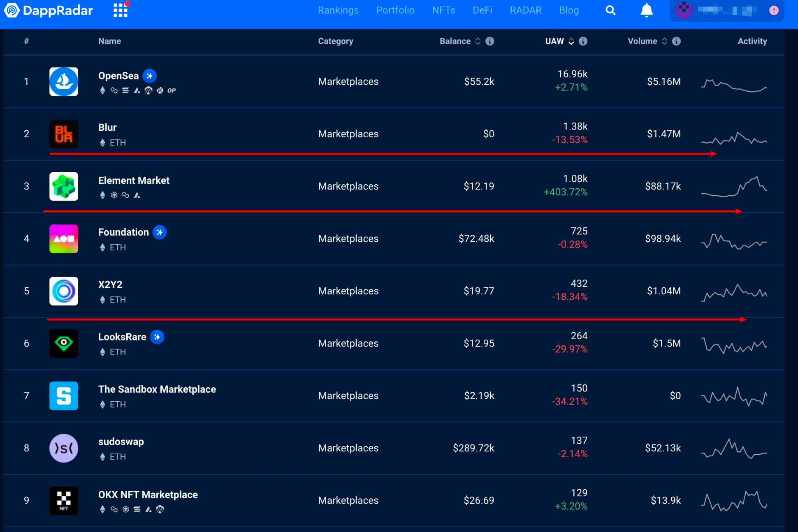This screenshot has width=798, height=532.
Task: Open the sudoswap dapp link
Action: 121,442
